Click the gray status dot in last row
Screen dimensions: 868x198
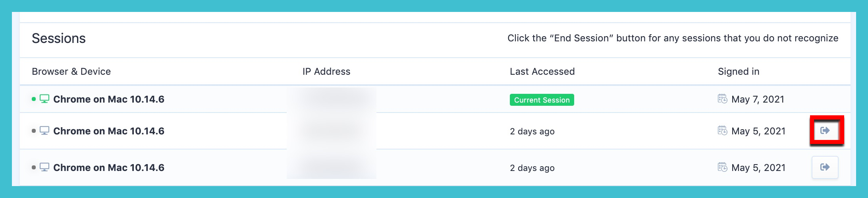34,167
